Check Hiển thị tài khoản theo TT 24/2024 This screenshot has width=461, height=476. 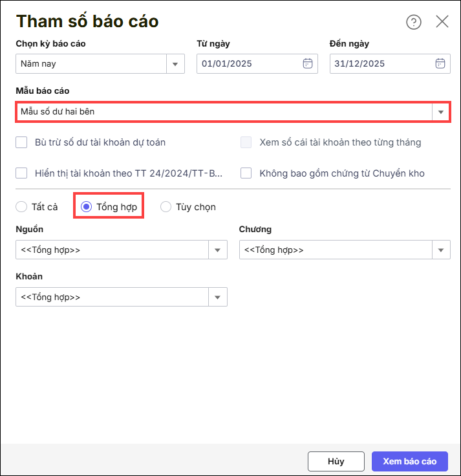coord(21,173)
